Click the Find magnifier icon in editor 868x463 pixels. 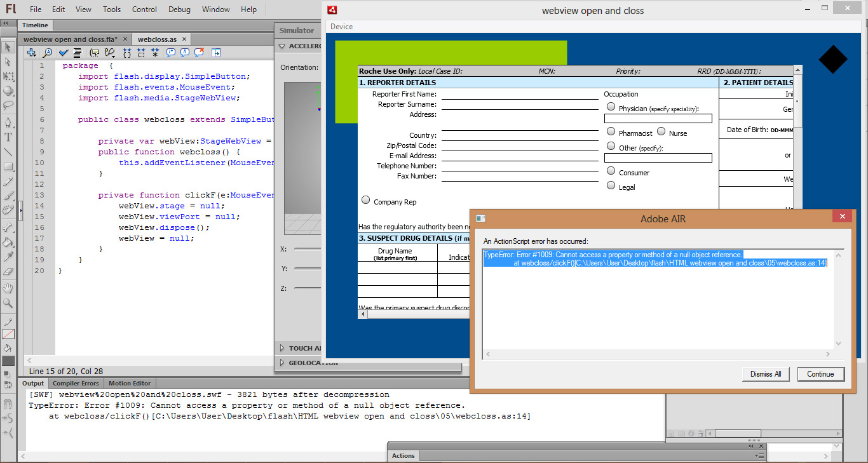pyautogui.click(x=48, y=53)
